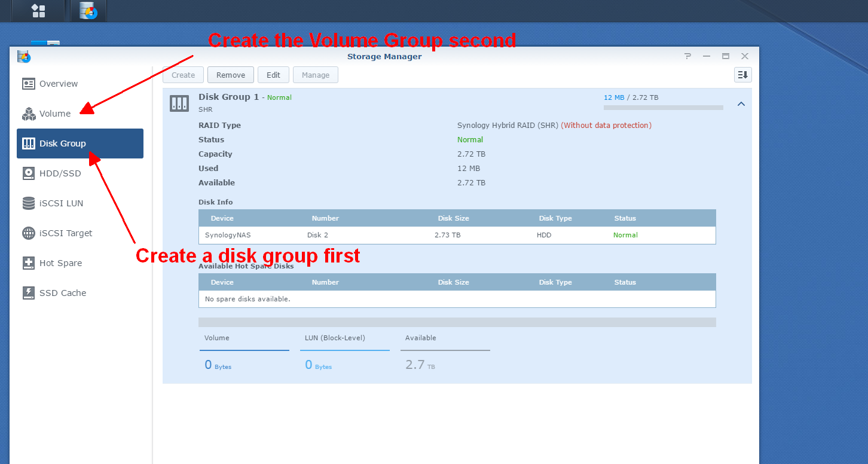
Task: Open the Overview section
Action: (80, 84)
